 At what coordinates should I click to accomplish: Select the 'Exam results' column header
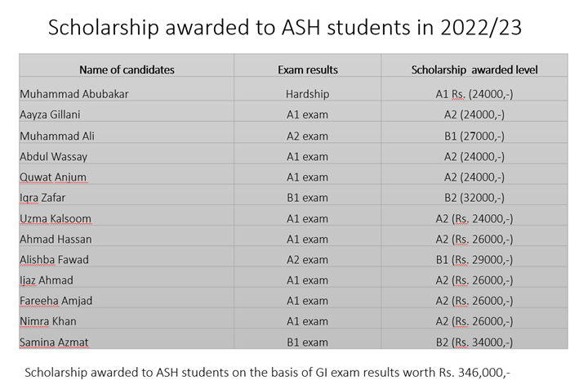[307, 69]
